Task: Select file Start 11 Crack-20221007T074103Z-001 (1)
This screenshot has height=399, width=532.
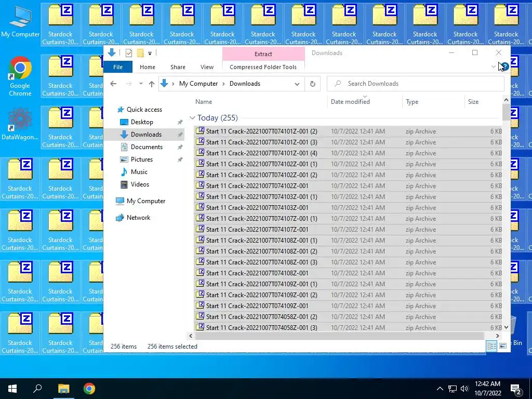Action: (348, 197)
